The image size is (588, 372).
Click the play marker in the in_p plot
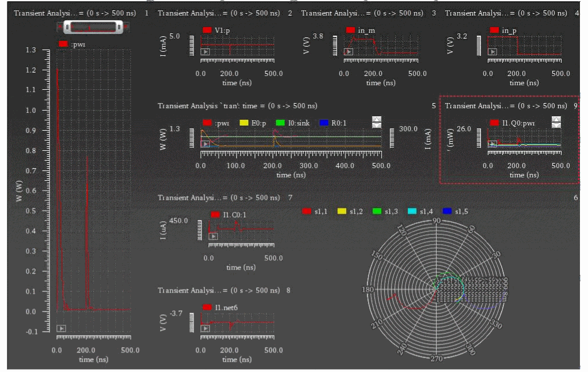[x=492, y=52]
